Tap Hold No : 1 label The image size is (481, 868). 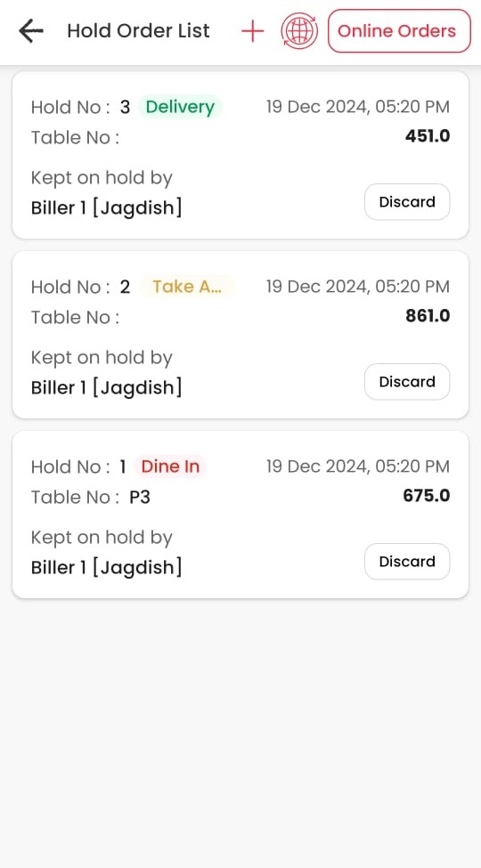(x=78, y=466)
